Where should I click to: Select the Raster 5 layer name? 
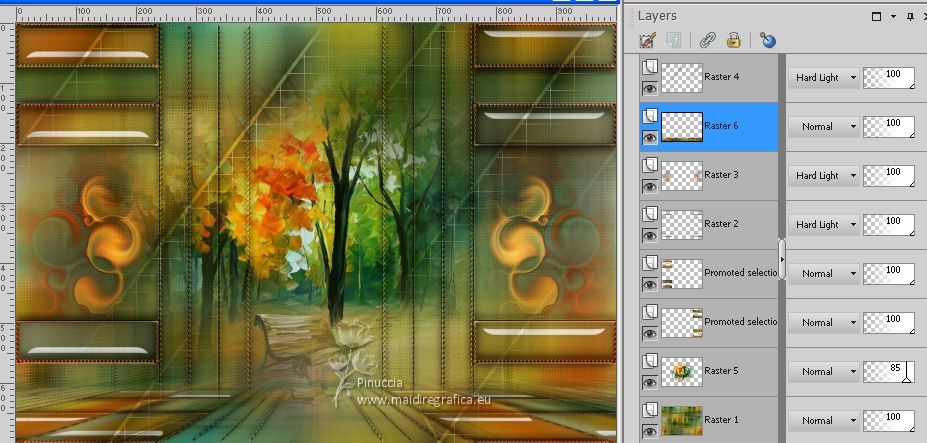point(721,371)
